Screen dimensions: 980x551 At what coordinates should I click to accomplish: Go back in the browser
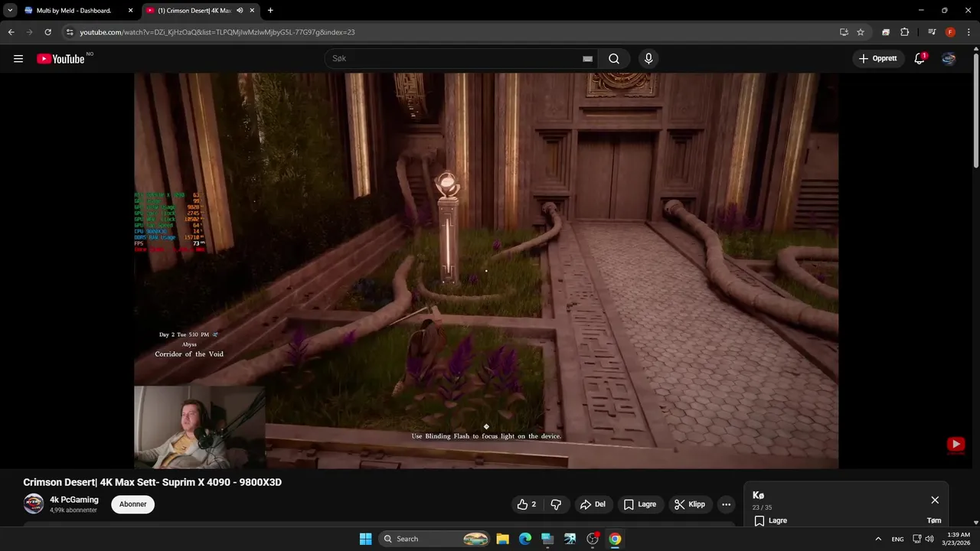click(11, 32)
